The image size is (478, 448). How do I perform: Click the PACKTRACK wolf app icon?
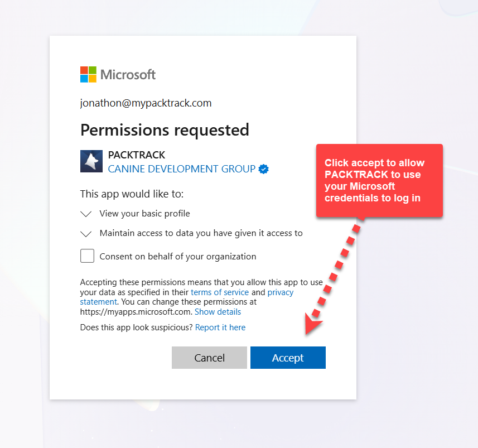coord(91,161)
